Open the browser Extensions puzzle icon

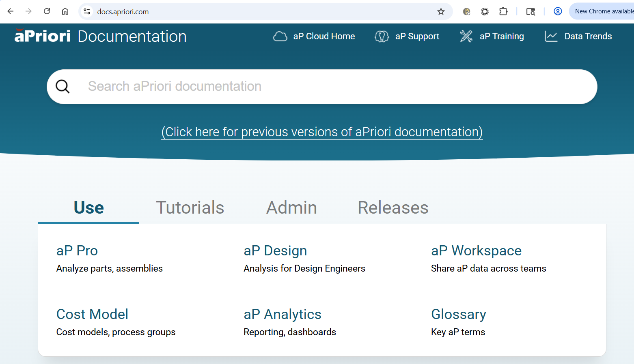(x=503, y=11)
